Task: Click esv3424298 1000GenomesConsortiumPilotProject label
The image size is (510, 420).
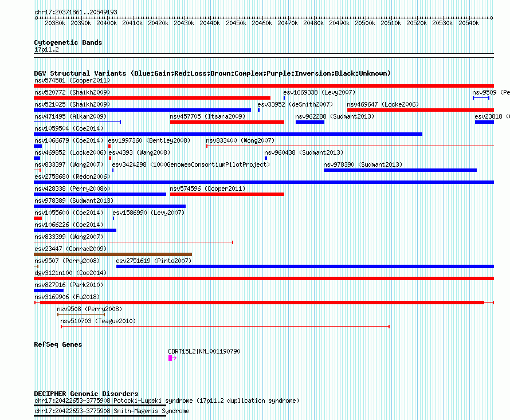Action: [191, 164]
